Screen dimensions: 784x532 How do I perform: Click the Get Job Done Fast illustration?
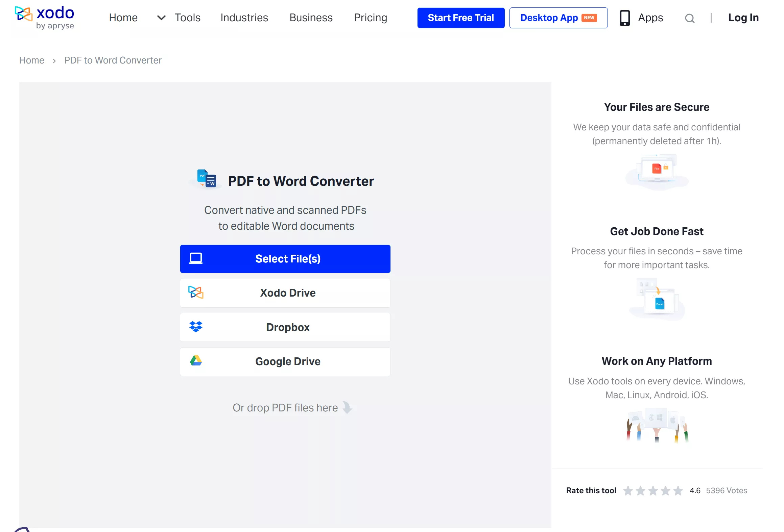coord(657,299)
